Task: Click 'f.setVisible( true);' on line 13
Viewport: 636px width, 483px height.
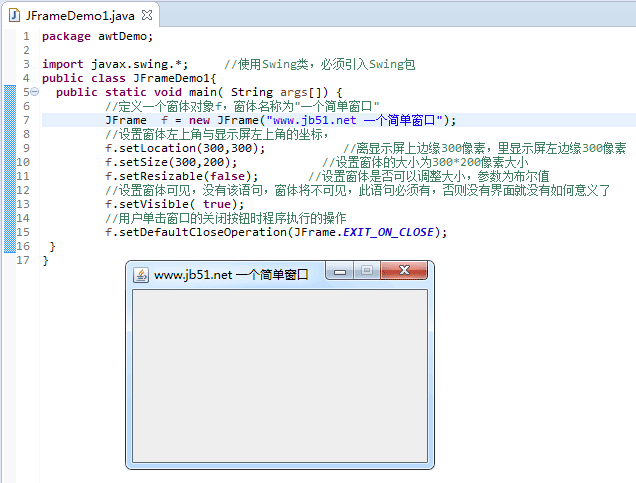Action: point(174,204)
